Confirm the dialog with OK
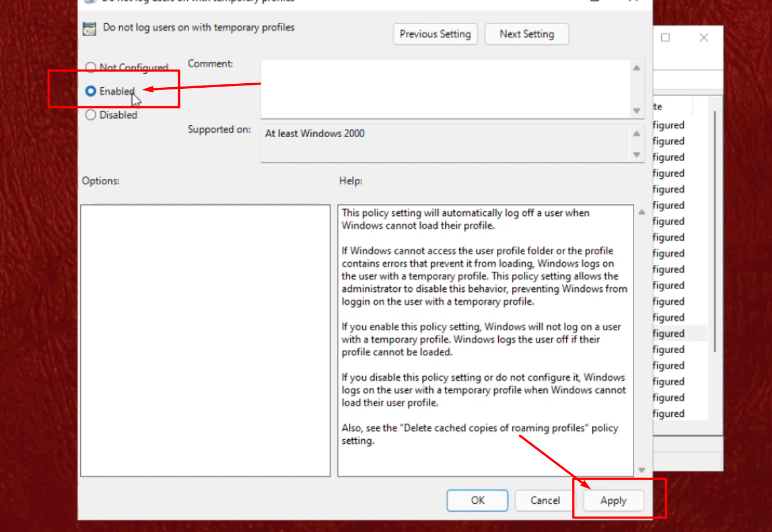 [477, 501]
